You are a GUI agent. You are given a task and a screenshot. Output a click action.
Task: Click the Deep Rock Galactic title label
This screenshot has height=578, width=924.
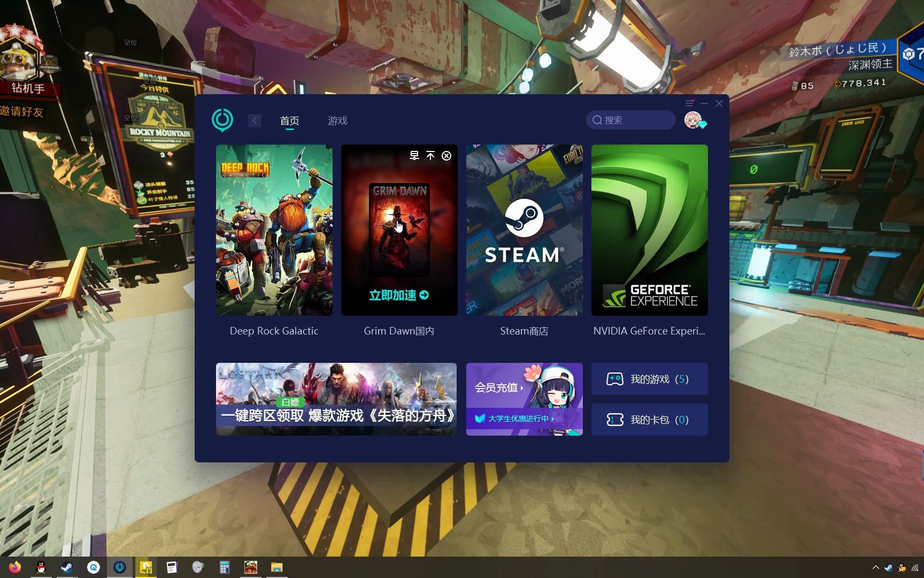tap(274, 331)
